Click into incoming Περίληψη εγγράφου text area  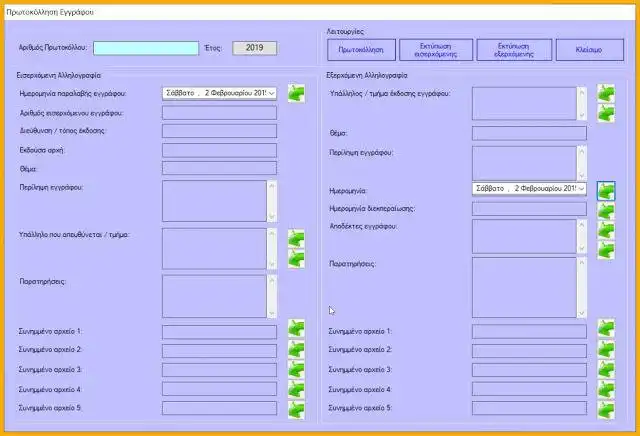[x=214, y=201]
